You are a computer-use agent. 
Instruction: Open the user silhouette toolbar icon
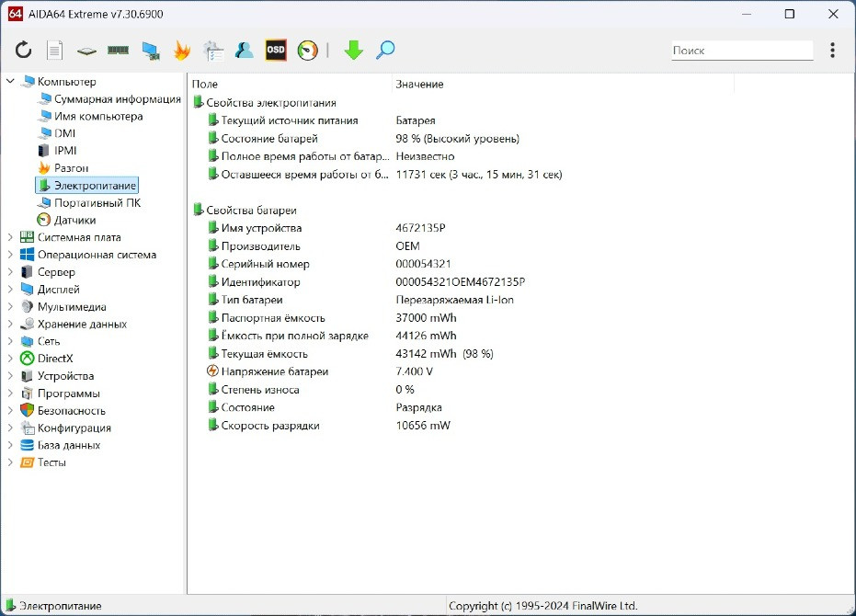point(245,51)
